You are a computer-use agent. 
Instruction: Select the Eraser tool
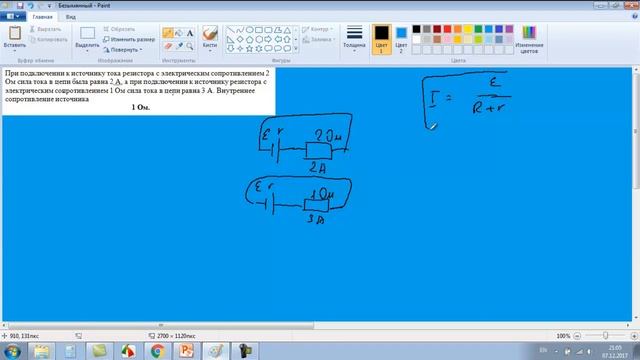tap(167, 46)
